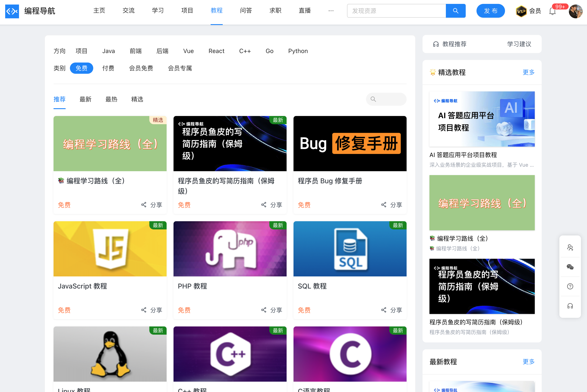The height and width of the screenshot is (392, 587).
Task: Click the share icon under JavaScript 教程
Action: click(144, 310)
